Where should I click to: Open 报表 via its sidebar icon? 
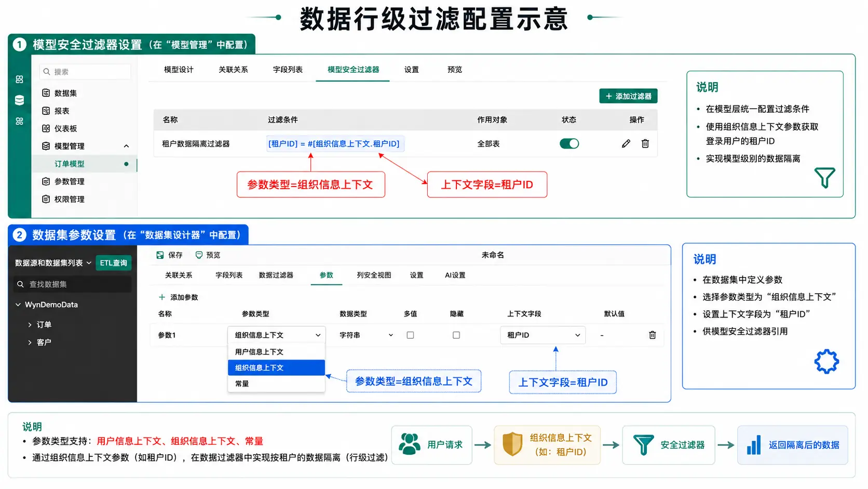tap(46, 111)
